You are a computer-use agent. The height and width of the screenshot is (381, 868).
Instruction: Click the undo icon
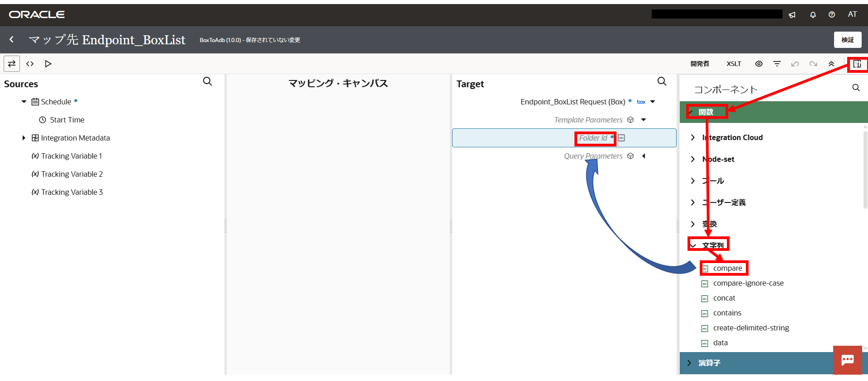(x=795, y=64)
